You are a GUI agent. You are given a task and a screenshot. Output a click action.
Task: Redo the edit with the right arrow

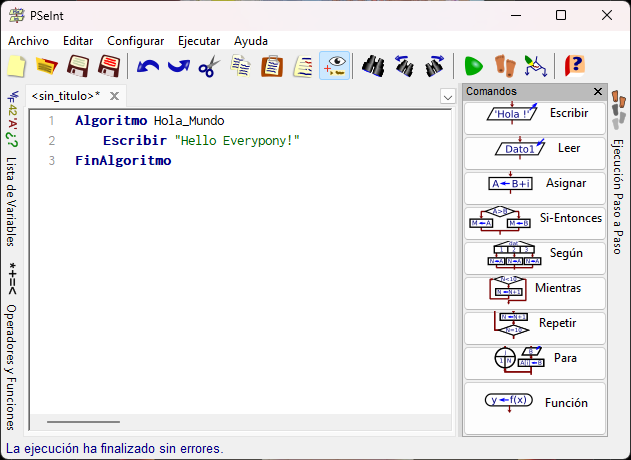pos(179,66)
